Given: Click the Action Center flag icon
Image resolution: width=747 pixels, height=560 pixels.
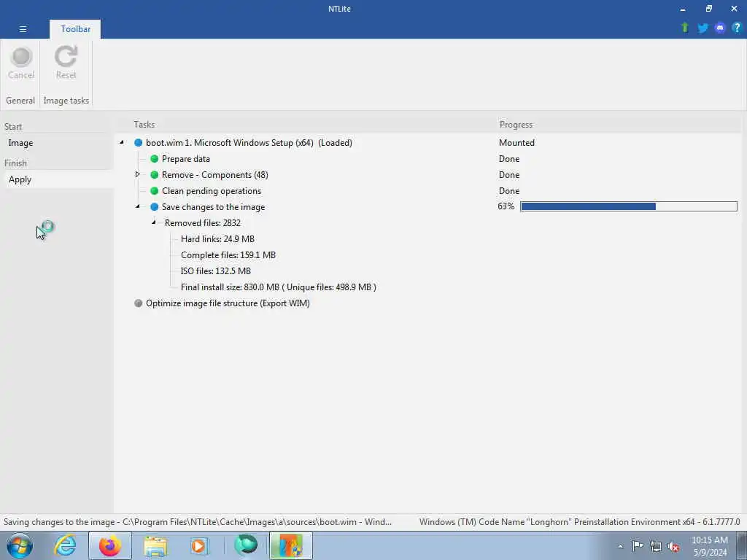Looking at the screenshot, I should (638, 545).
